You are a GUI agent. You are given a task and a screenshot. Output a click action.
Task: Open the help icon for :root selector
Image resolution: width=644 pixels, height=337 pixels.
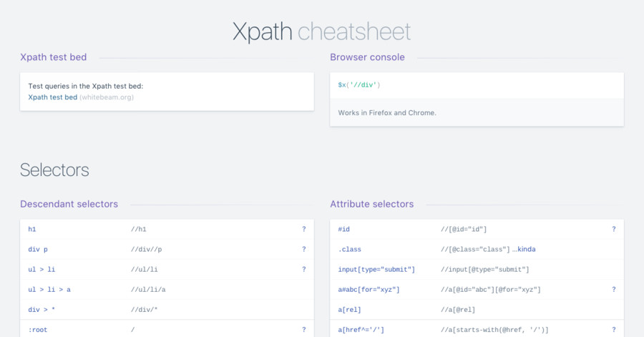pos(303,330)
